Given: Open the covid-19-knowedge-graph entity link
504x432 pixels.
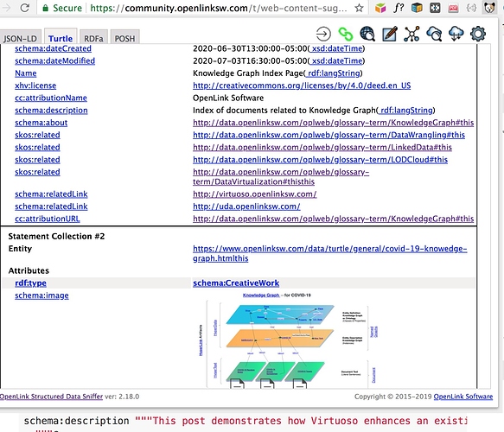Looking at the screenshot, I should 329,253.
